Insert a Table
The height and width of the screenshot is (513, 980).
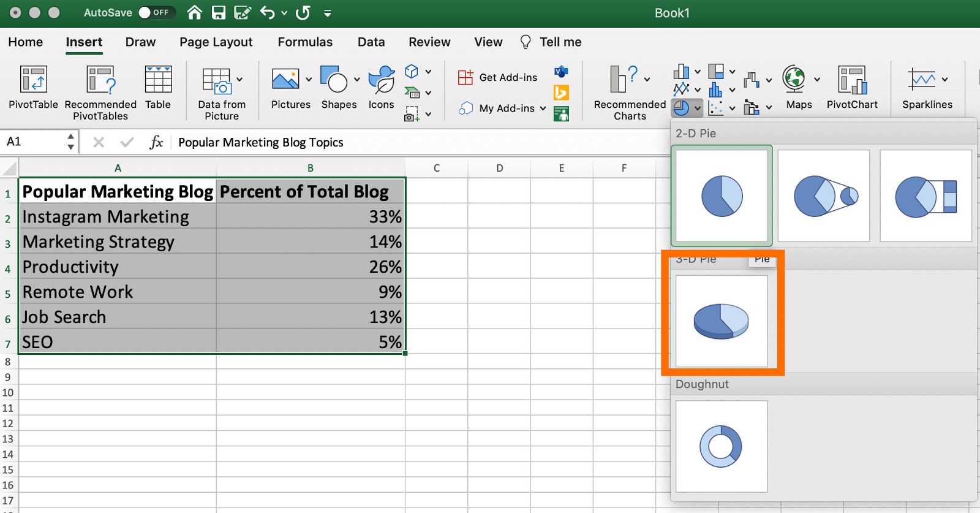click(158, 88)
